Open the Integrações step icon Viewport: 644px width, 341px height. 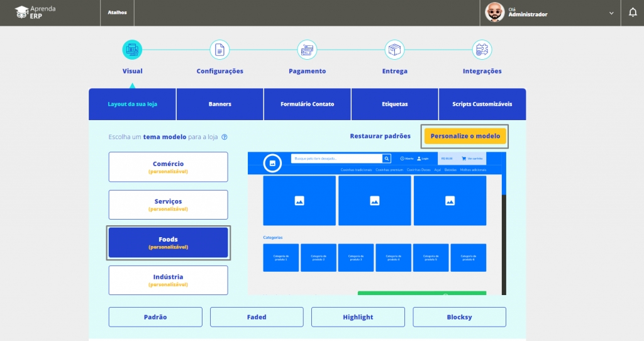(x=482, y=49)
